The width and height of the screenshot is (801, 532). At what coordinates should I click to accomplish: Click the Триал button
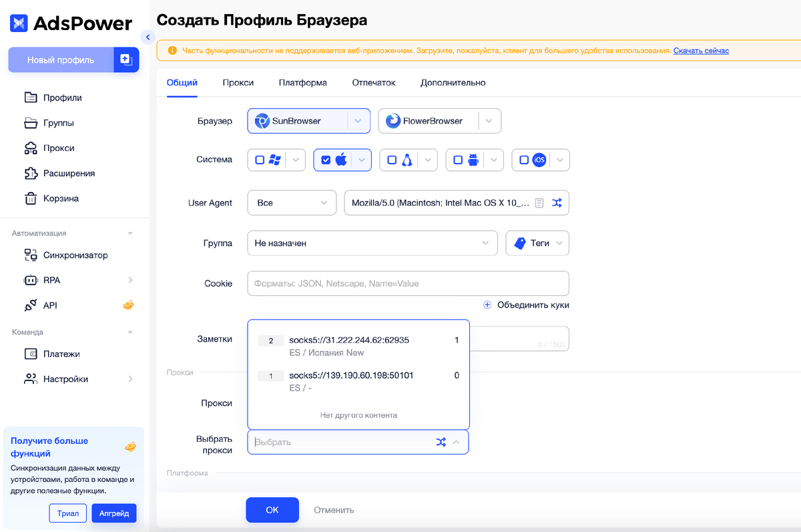tap(67, 513)
